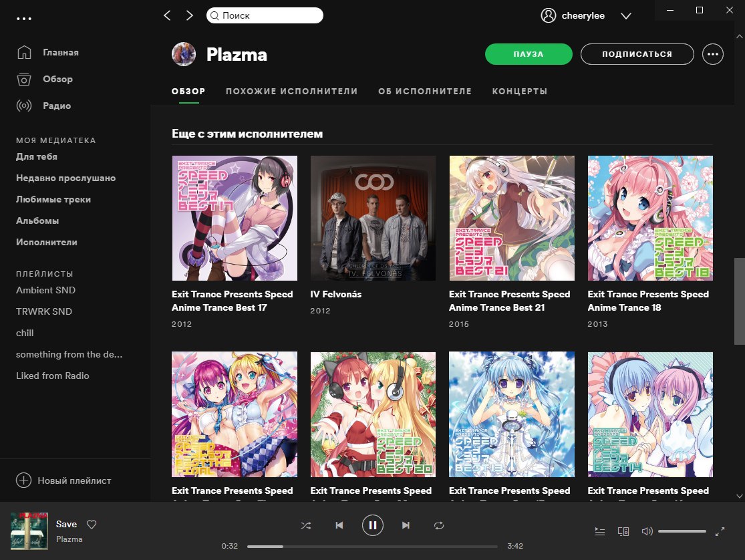Viewport: 745px width, 560px height.
Task: Open the three-dot app menu at top left
Action: [24, 19]
